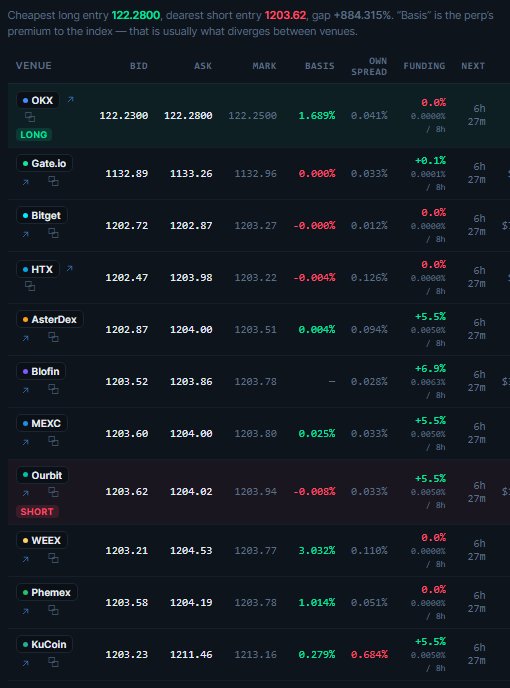Select the Bitget venue badge
Image resolution: width=510 pixels, height=688 pixels.
point(42,215)
